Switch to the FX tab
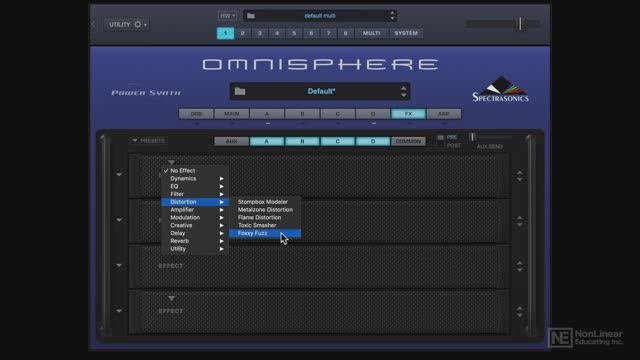The image size is (640, 360). [x=408, y=114]
